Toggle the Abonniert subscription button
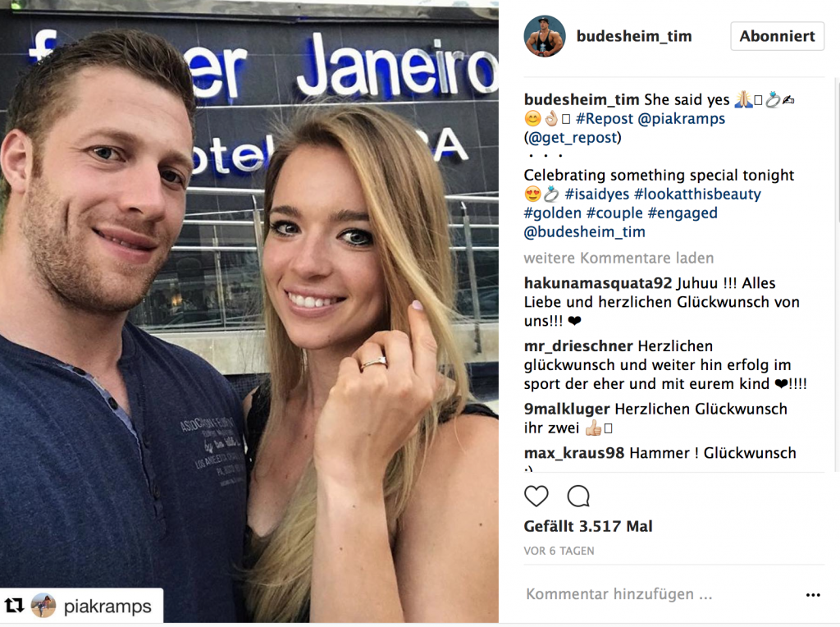This screenshot has height=627, width=840. pyautogui.click(x=777, y=36)
